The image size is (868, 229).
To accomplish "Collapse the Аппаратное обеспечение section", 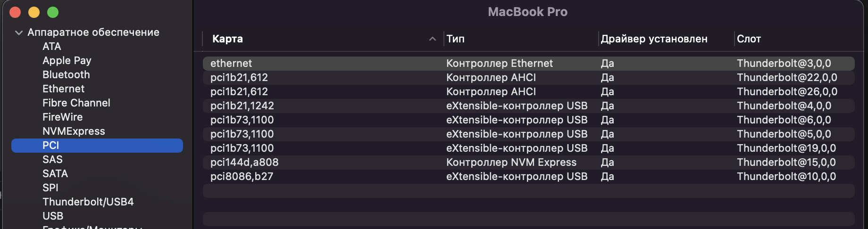I will pos(19,33).
